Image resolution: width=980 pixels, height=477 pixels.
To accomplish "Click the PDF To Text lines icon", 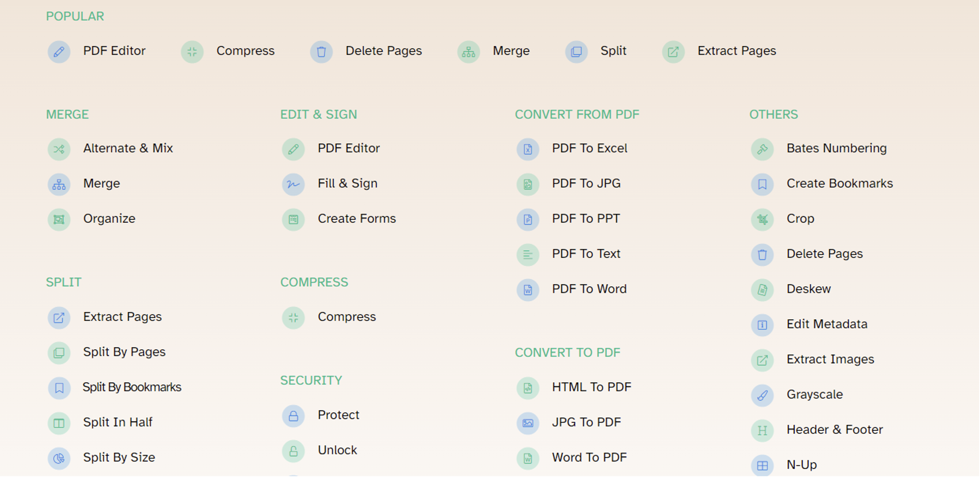I will 528,255.
